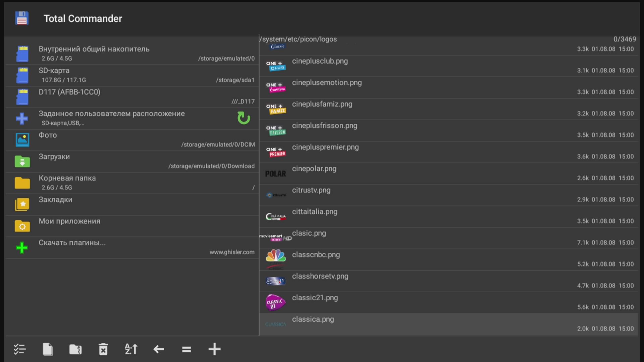
Task: Select file classic21.png
Action: tap(449, 302)
